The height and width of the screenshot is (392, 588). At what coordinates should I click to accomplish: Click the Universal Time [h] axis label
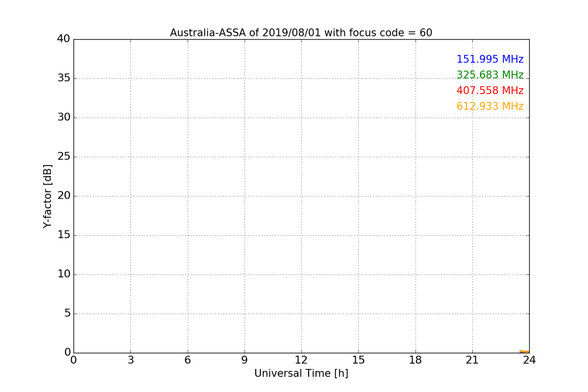pos(301,373)
